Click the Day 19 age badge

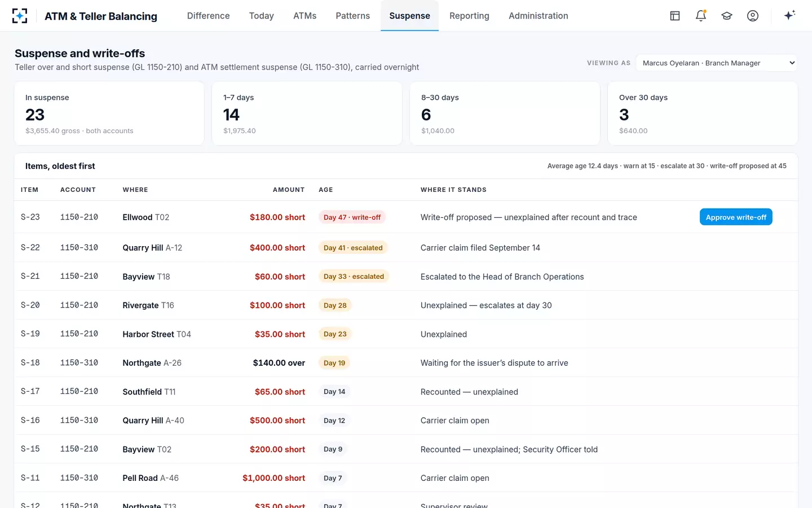click(334, 363)
